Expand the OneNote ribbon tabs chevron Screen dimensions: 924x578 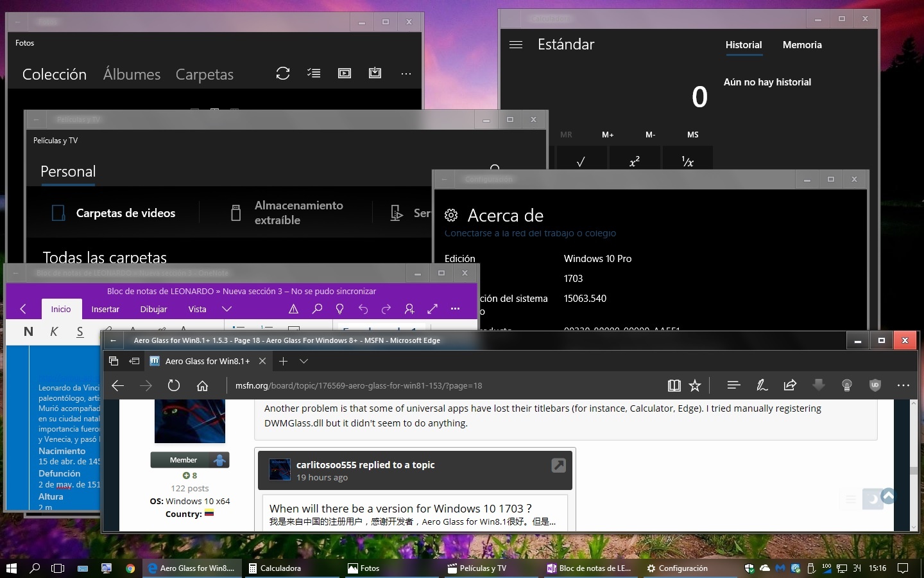[x=227, y=309]
